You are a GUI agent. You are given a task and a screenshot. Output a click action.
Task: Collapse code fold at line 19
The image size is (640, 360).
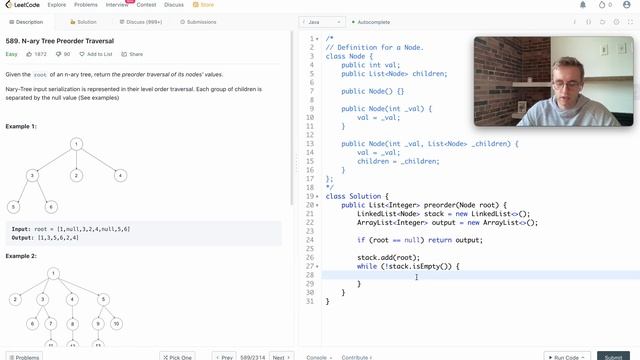[x=317, y=196]
